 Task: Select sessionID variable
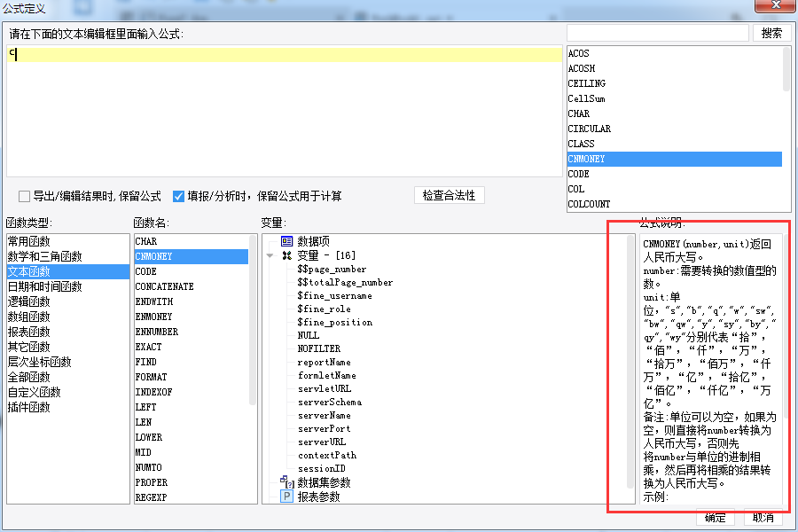pos(322,468)
